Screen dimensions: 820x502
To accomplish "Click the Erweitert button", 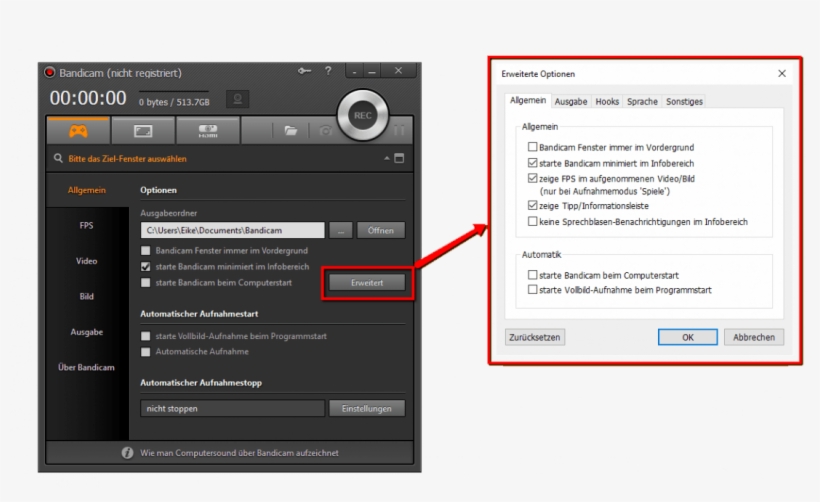I will 367,282.
